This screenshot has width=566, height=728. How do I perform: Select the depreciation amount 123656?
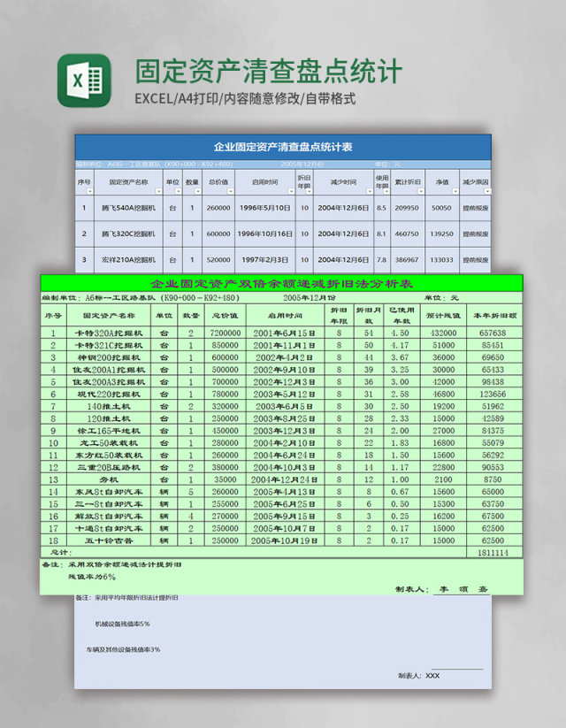point(493,395)
